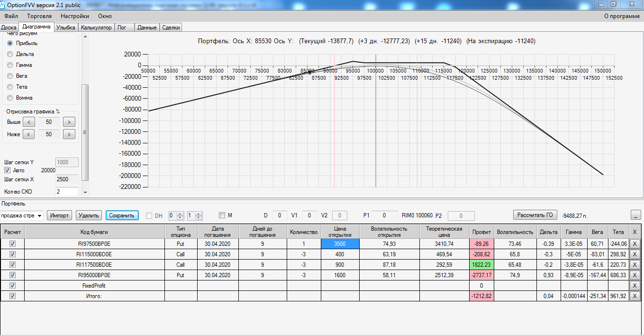Toggle Расчет checkbox for RI95000BP0E
644x336 pixels.
[x=13, y=275]
